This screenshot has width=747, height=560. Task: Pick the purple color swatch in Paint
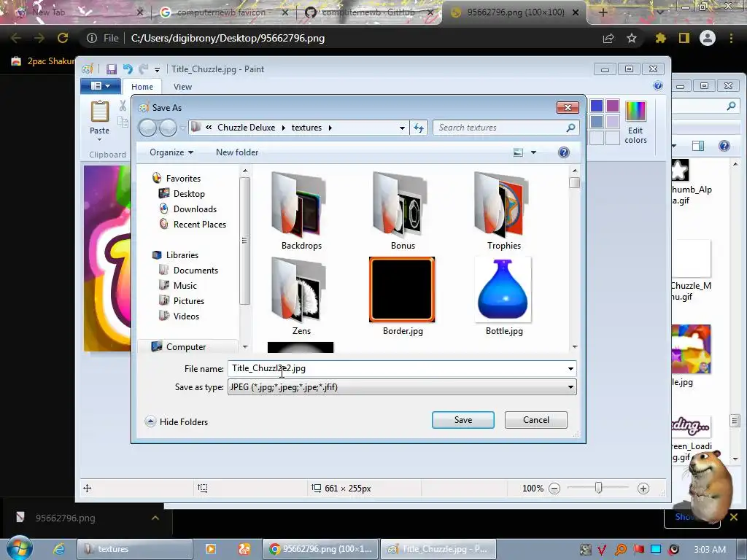[613, 106]
